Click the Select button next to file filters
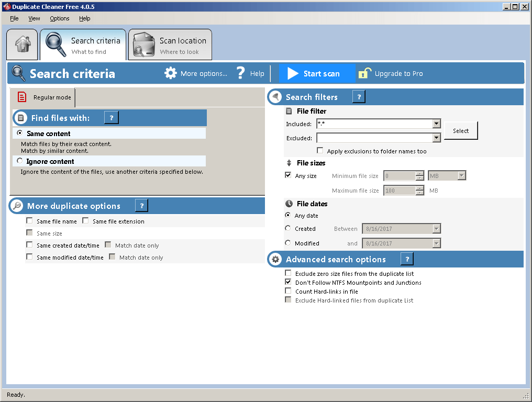This screenshot has width=532, height=402. (x=461, y=130)
